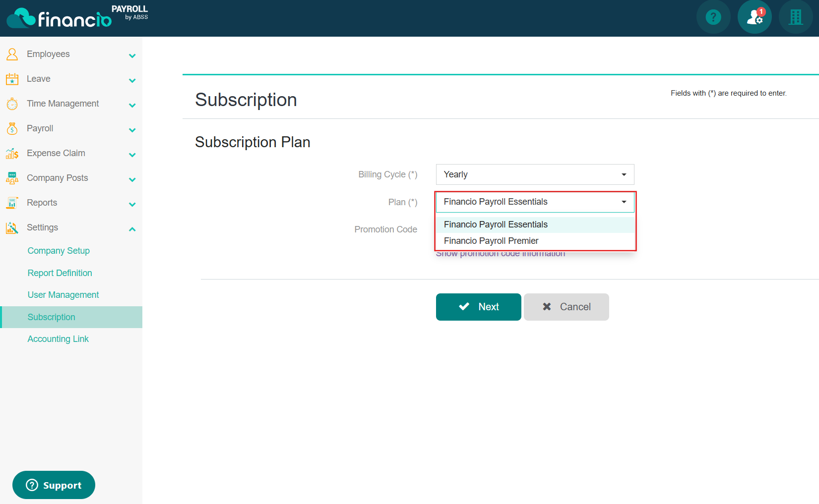The image size is (819, 504).
Task: Open Company Setup in settings
Action: (x=59, y=251)
